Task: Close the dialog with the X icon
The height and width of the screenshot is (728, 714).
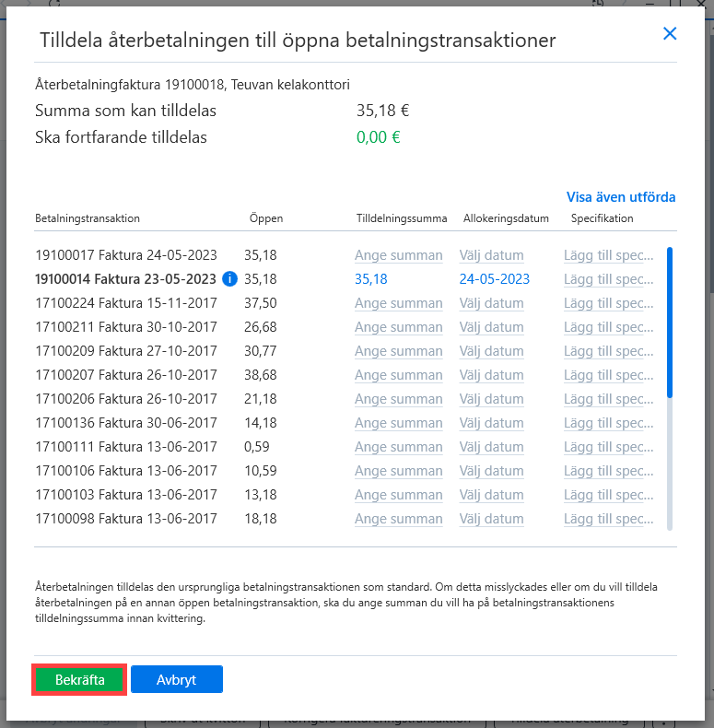Action: [670, 33]
